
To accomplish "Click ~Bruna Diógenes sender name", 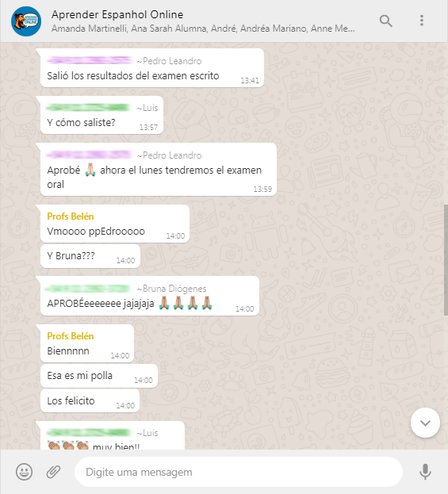I will click(171, 289).
